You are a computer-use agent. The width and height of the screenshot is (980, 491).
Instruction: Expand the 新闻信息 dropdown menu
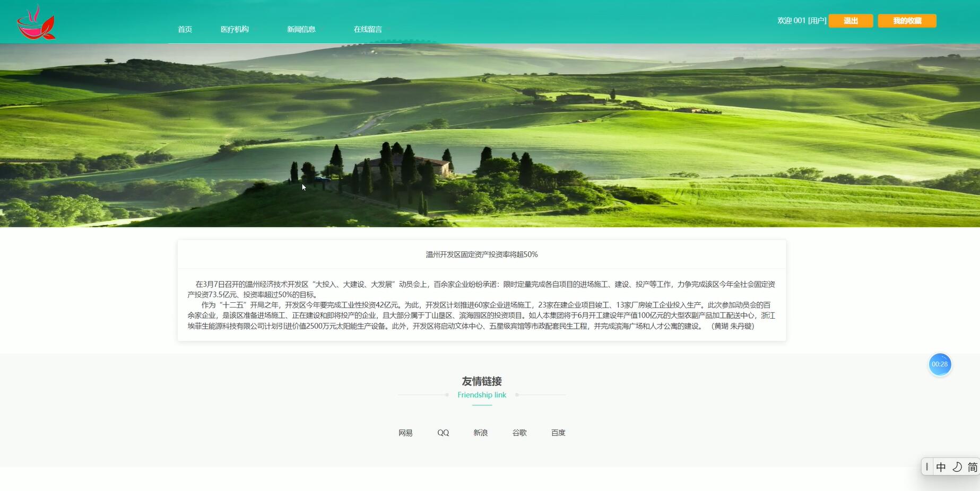[301, 29]
